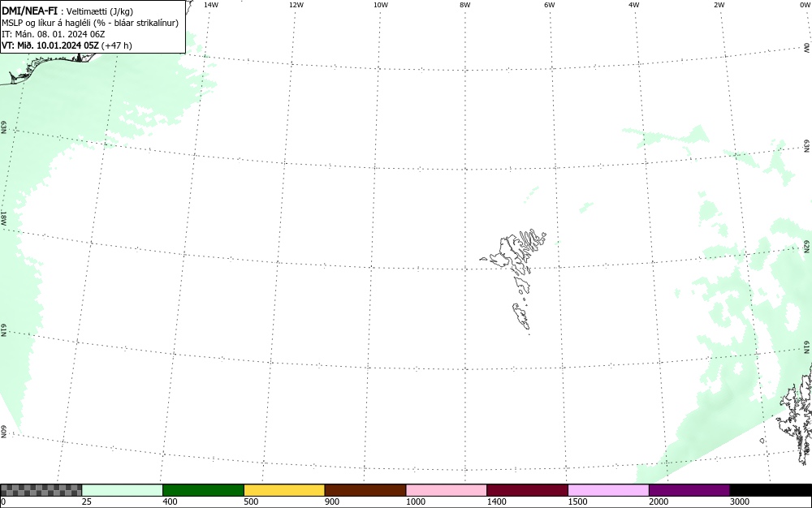
Task: Select the Veltimætti (J/kg) label
Action: 99,11
